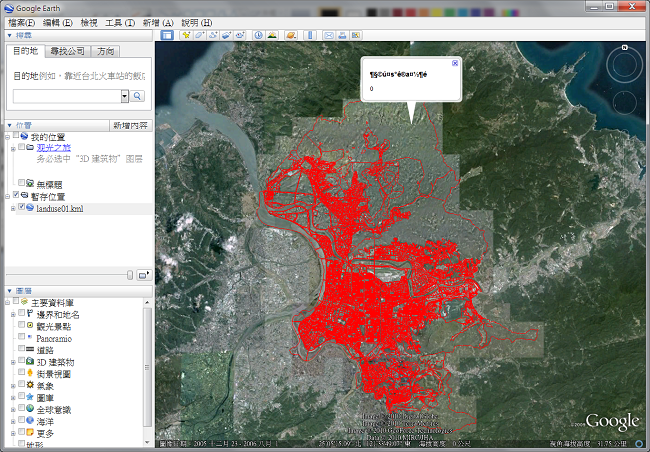Click the print icon in toolbar
This screenshot has height=452, width=650.
pos(342,35)
